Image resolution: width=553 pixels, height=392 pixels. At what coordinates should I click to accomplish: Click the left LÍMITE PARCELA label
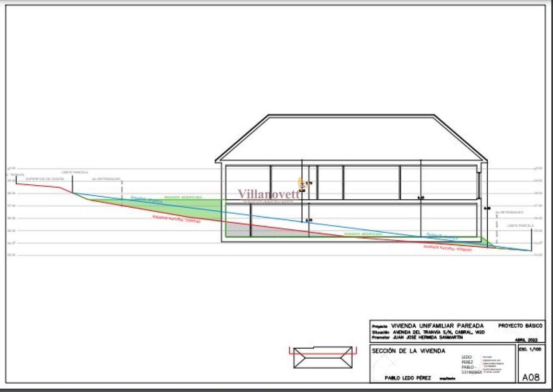[74, 172]
